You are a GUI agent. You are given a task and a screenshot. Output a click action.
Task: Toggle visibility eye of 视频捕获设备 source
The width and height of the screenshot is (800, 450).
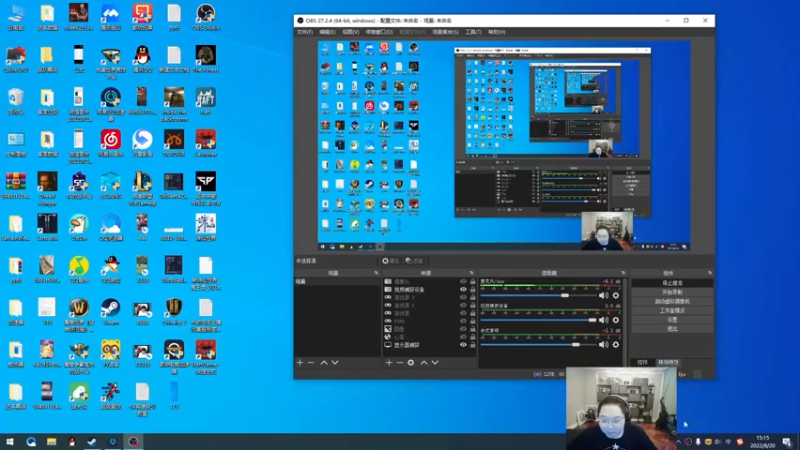pyautogui.click(x=463, y=289)
